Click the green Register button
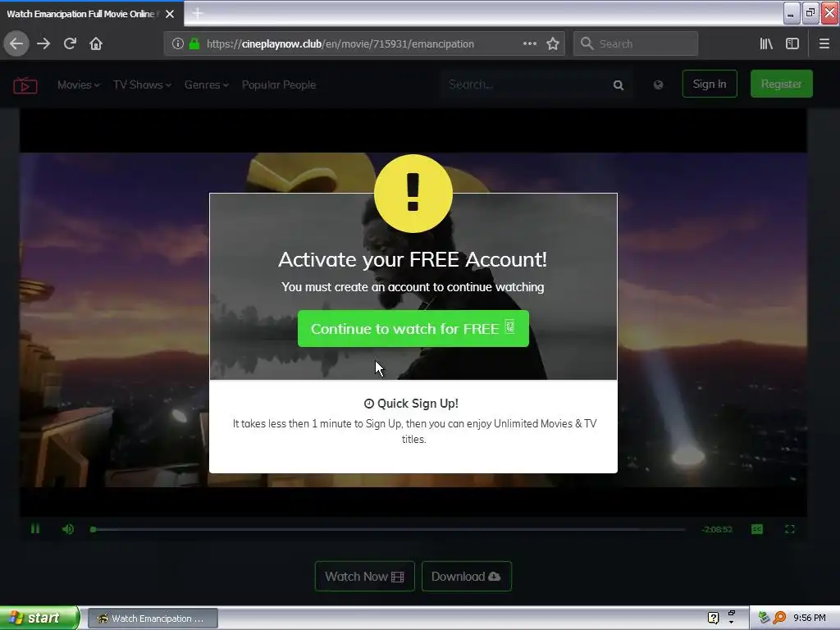The width and height of the screenshot is (840, 630). [x=781, y=84]
